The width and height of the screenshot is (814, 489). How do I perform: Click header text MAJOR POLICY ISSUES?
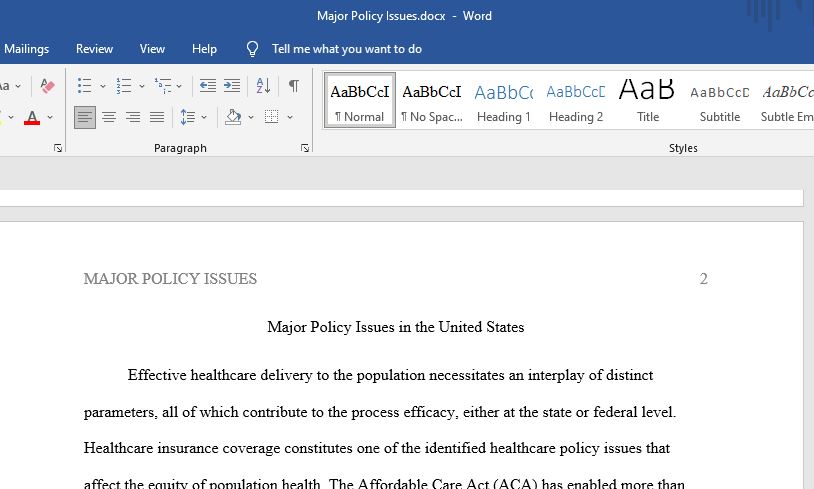[170, 279]
